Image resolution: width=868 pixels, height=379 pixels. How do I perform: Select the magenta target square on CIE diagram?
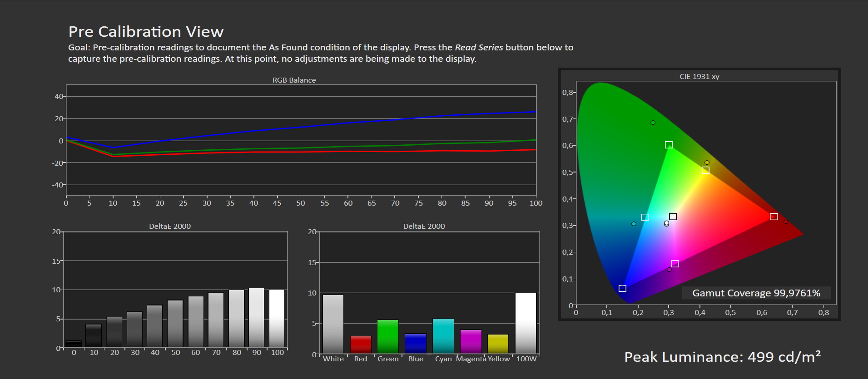pyautogui.click(x=675, y=264)
